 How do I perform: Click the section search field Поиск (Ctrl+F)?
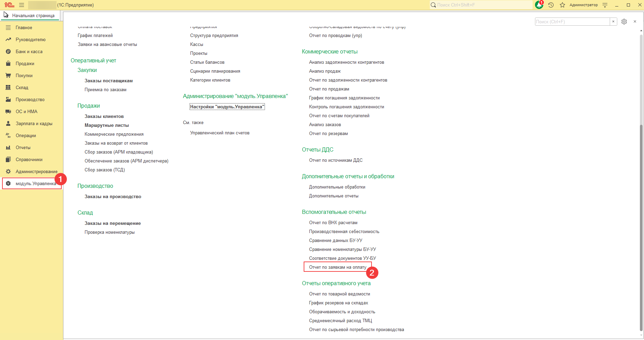(x=572, y=22)
